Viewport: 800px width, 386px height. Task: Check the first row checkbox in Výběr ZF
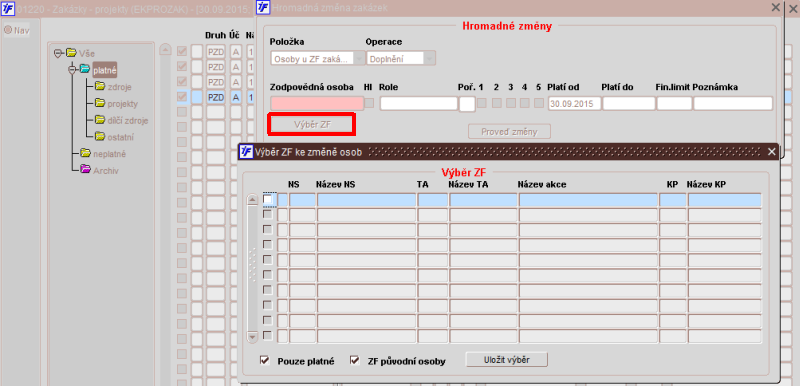(267, 199)
